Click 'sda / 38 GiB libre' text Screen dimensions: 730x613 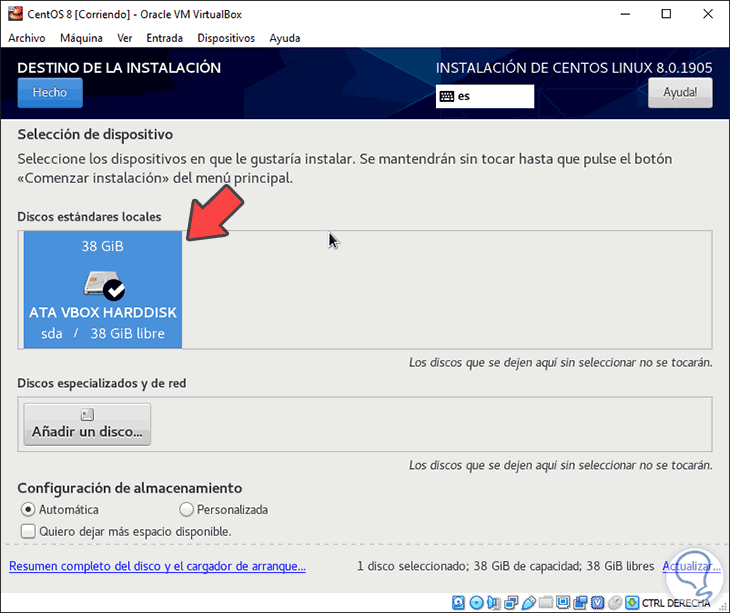pos(103,333)
